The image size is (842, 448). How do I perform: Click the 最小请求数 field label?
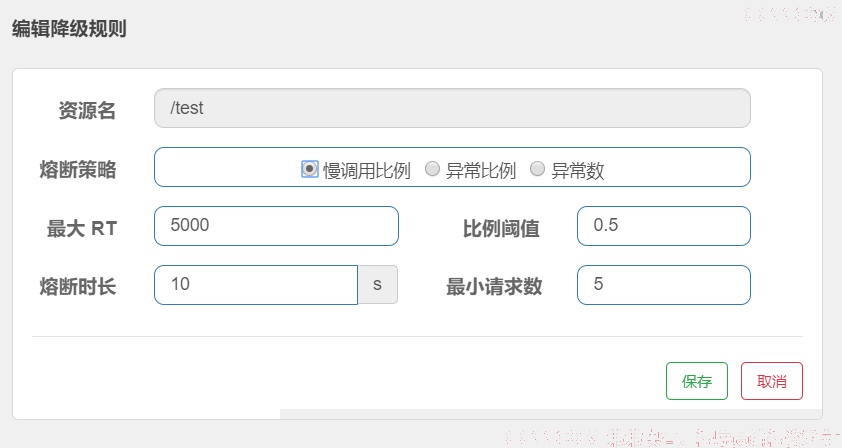494,287
